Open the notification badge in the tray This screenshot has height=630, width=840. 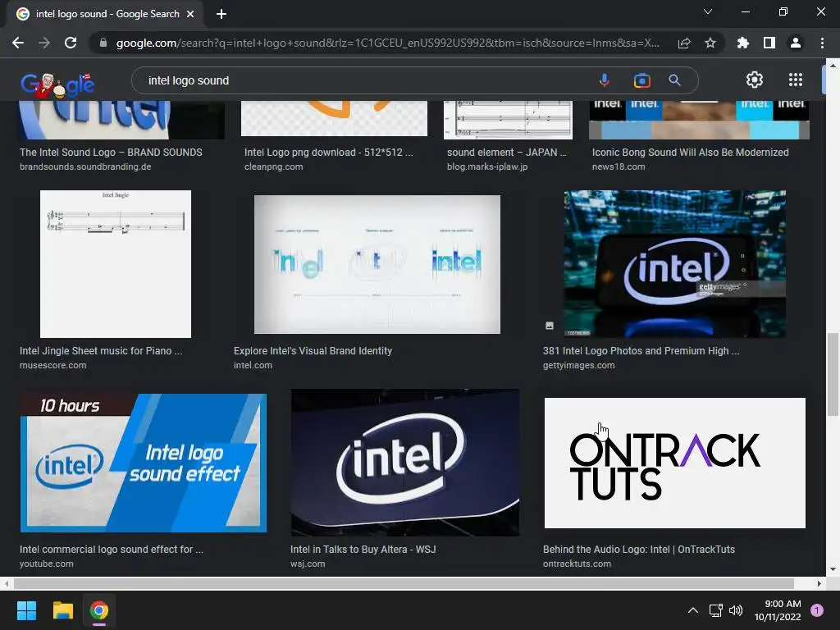pos(817,610)
